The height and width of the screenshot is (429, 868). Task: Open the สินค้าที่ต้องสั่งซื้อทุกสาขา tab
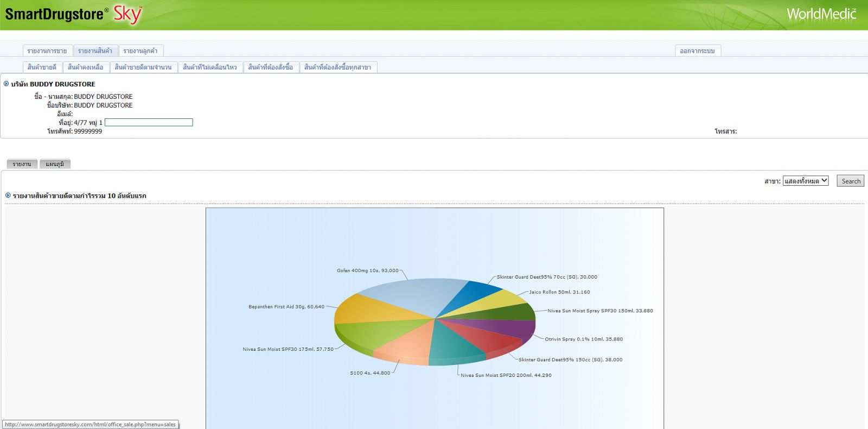click(338, 67)
